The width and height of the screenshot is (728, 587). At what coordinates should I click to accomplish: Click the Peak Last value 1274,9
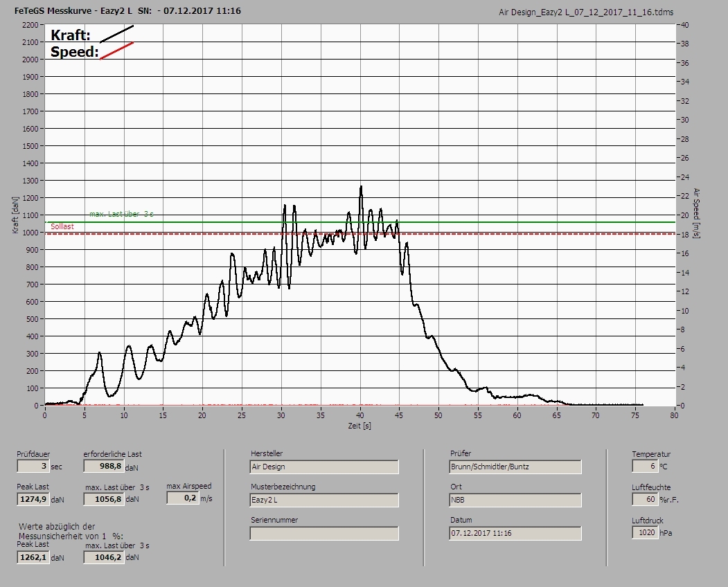33,499
